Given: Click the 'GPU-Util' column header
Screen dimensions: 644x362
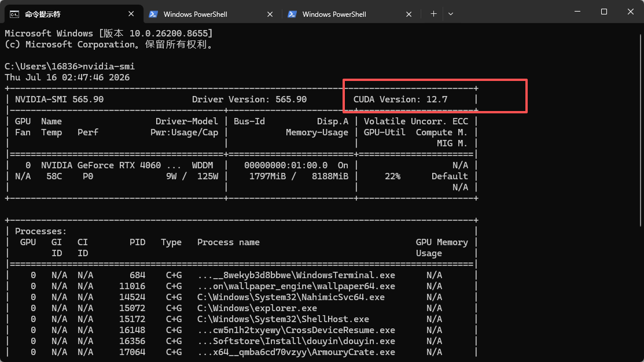Looking at the screenshot, I should pos(384,132).
